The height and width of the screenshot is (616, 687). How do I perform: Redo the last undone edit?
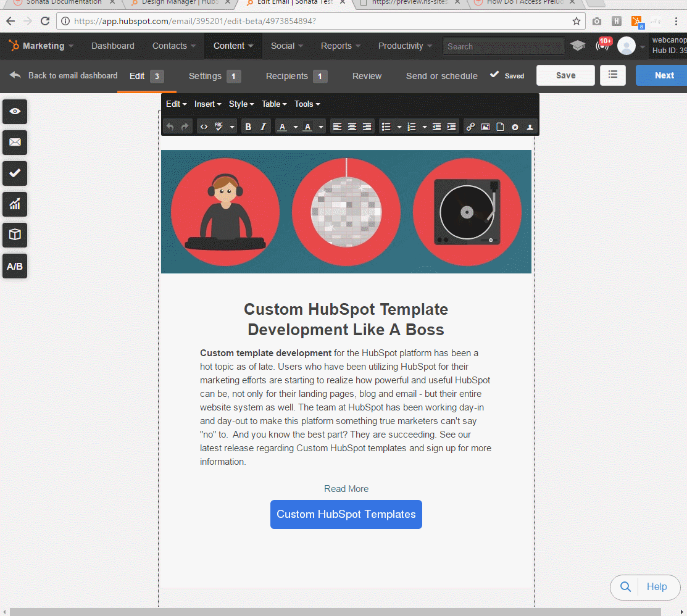(x=185, y=127)
